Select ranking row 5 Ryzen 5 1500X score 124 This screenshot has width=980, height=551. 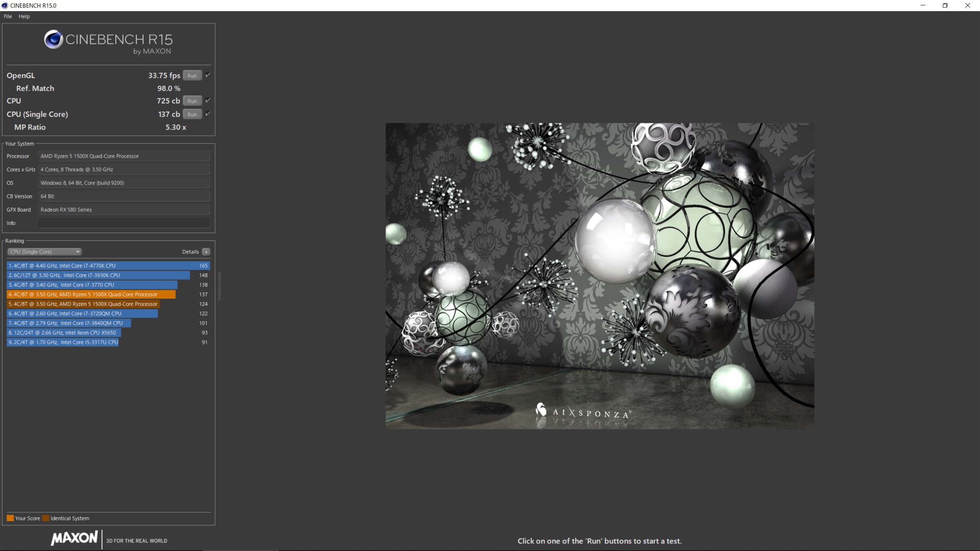pos(108,304)
